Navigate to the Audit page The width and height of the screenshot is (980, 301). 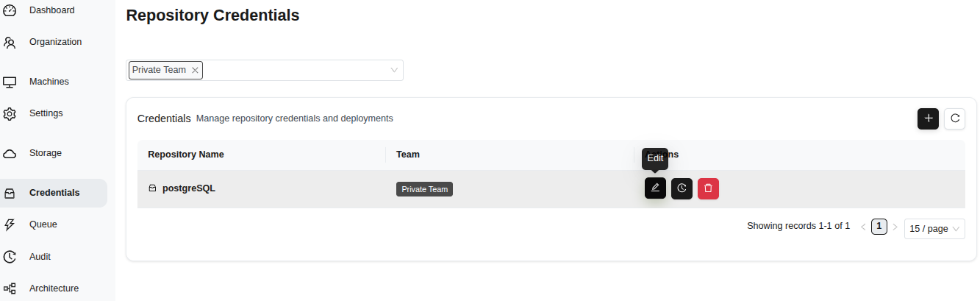(40, 257)
